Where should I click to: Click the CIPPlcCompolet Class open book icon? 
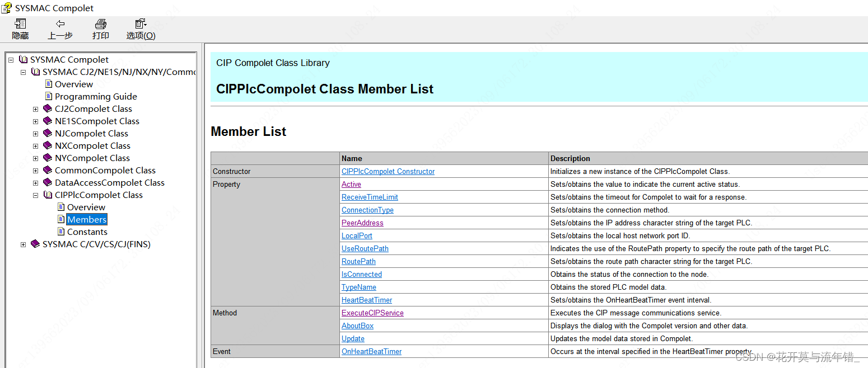48,195
